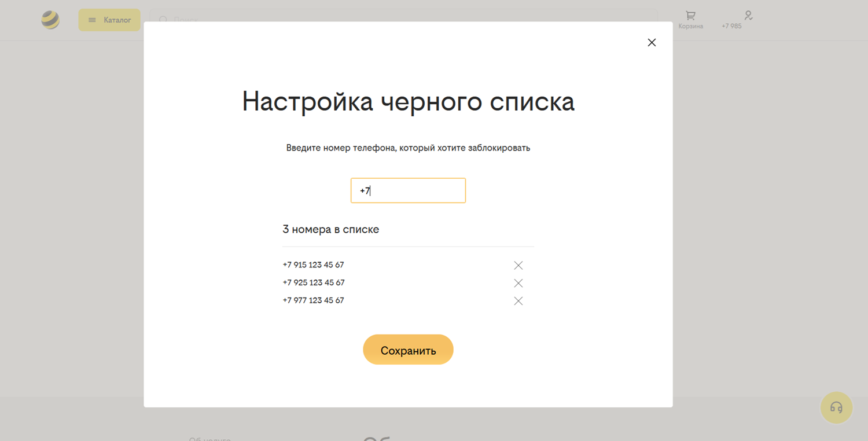
Task: Close the blacklist settings dialog
Action: point(652,42)
